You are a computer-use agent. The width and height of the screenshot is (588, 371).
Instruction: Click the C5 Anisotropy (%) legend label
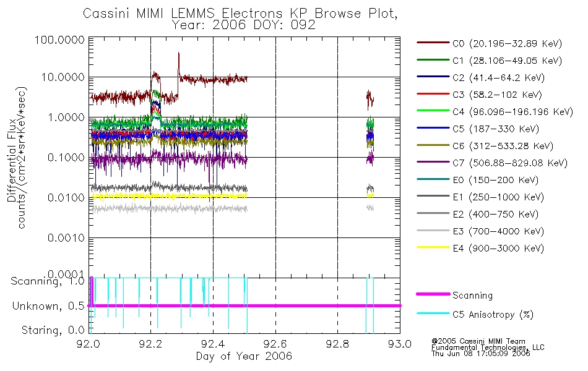pyautogui.click(x=493, y=315)
